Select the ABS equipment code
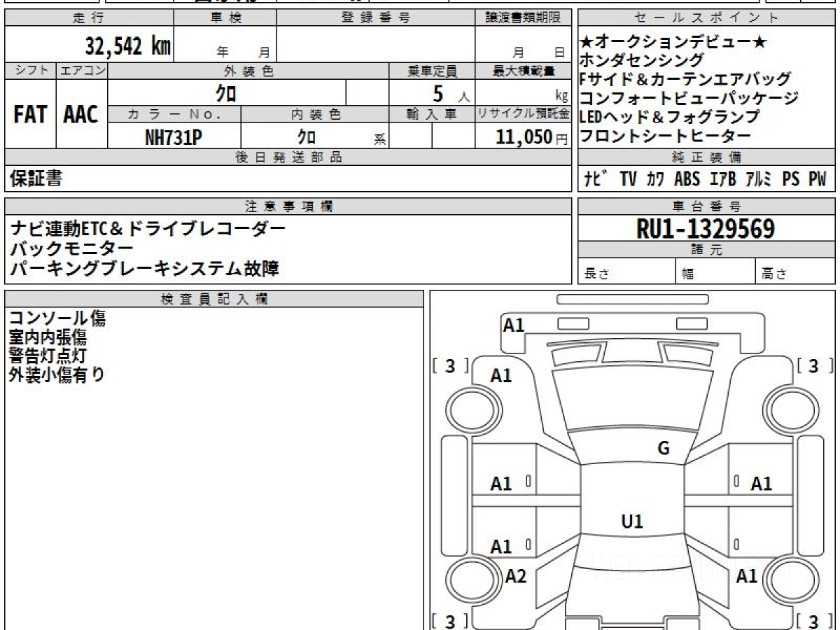Image resolution: width=840 pixels, height=630 pixels. (687, 179)
